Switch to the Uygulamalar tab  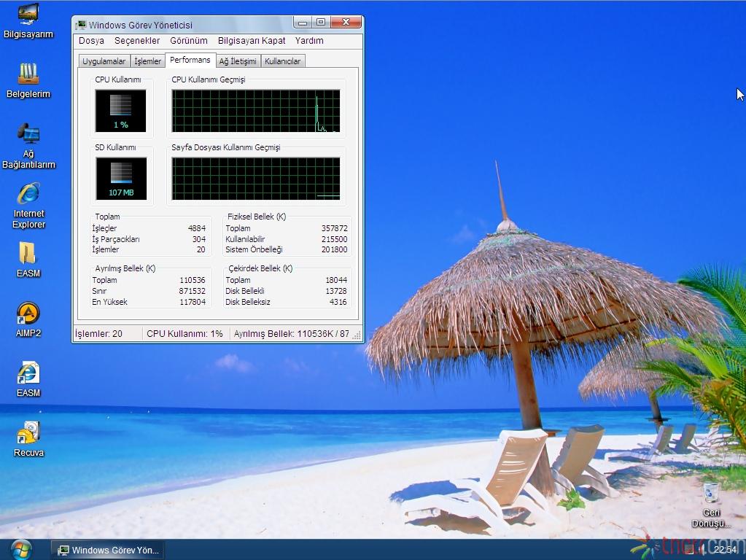(x=104, y=61)
